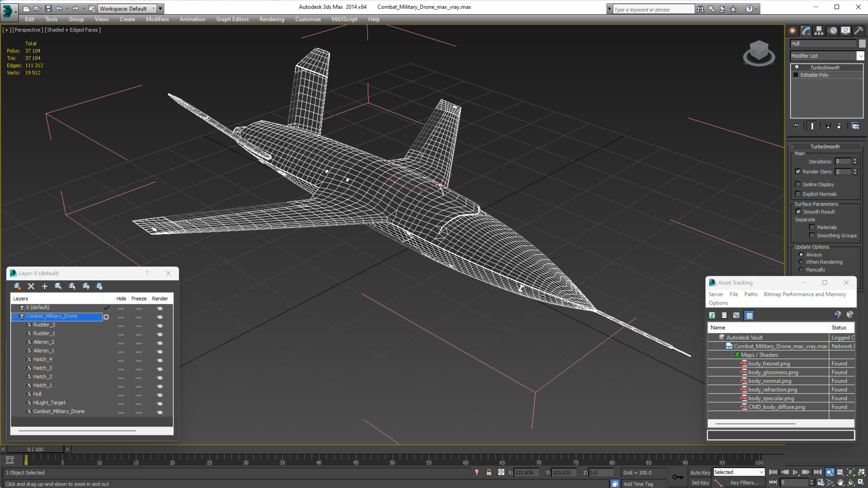Select When Rendering update option

click(x=801, y=262)
